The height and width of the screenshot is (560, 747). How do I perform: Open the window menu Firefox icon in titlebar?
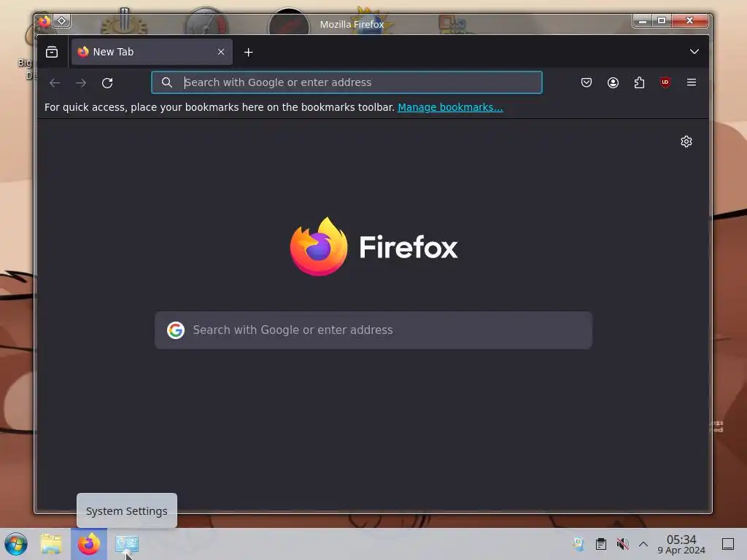(44, 21)
